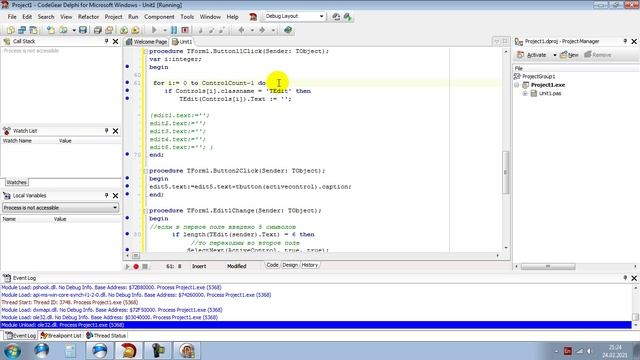Click the New button in Project Manager
This screenshot has width=640, height=360.
(x=569, y=55)
